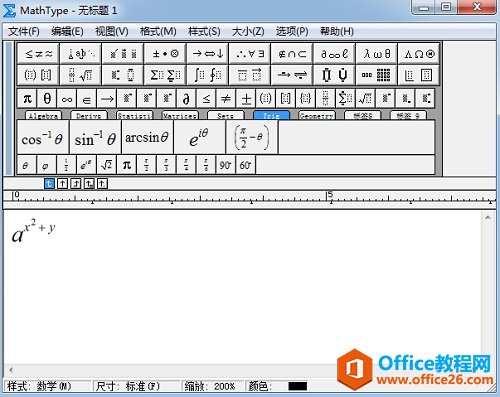500x397 pixels.
Task: Insert less-than-or-equal ≤ from the small bar
Action: [x=206, y=99]
